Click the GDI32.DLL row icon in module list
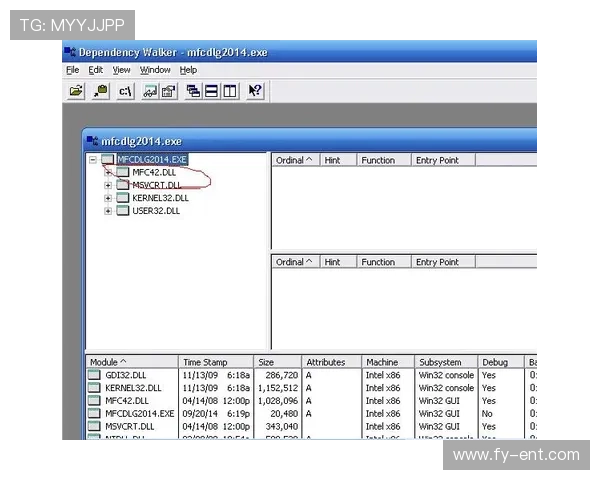The image size is (600, 480). (94, 375)
